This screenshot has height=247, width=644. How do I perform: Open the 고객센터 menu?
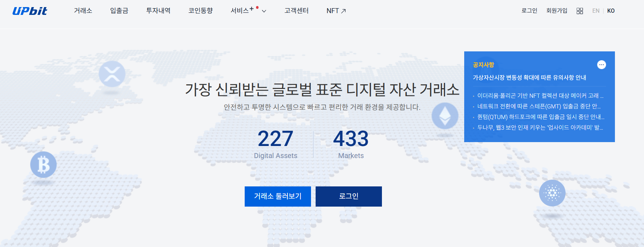[296, 11]
